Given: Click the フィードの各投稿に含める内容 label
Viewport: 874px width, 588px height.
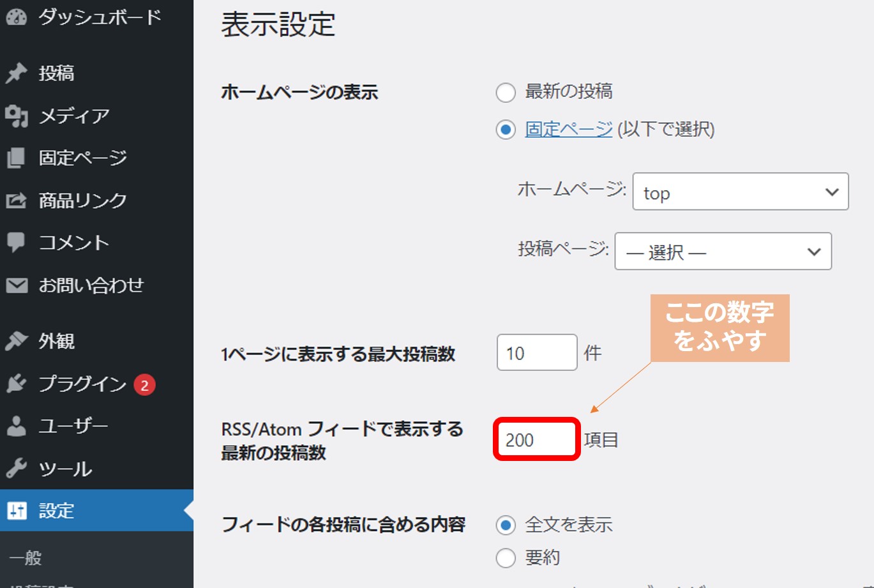Looking at the screenshot, I should point(343,525).
